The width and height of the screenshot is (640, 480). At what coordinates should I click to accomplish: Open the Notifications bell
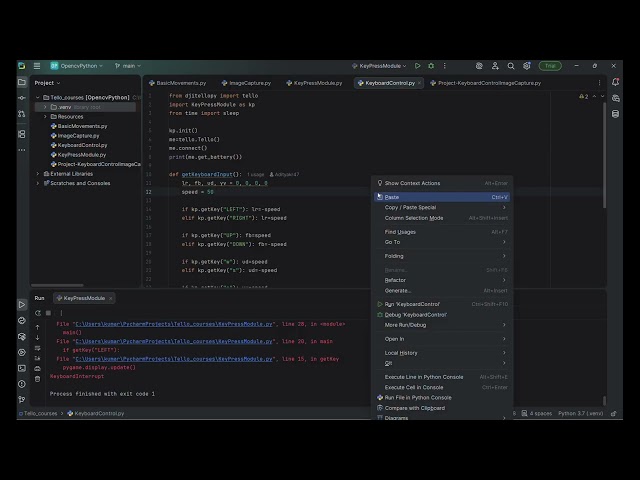(616, 82)
